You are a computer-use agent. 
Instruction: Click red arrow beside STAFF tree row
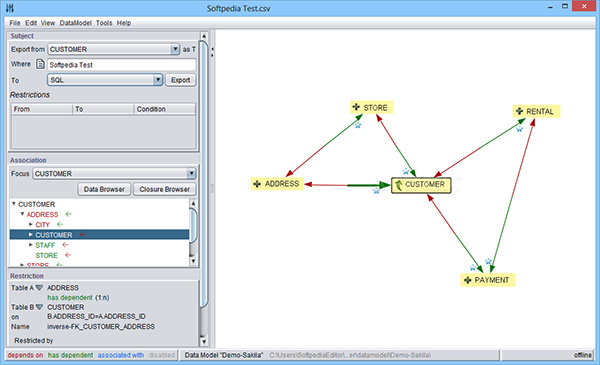pos(65,245)
